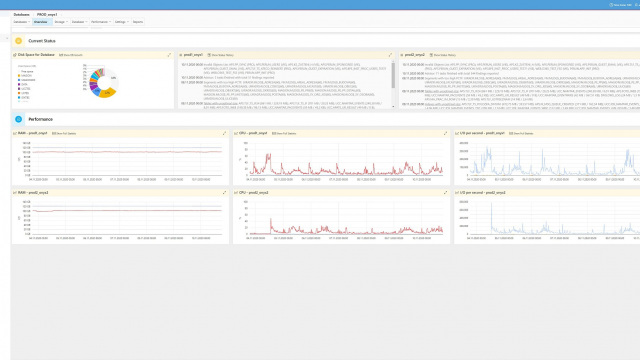The width and height of the screenshot is (640, 360).
Task: Expand the CPU prod2_onyx2 chart
Action: click(445, 192)
